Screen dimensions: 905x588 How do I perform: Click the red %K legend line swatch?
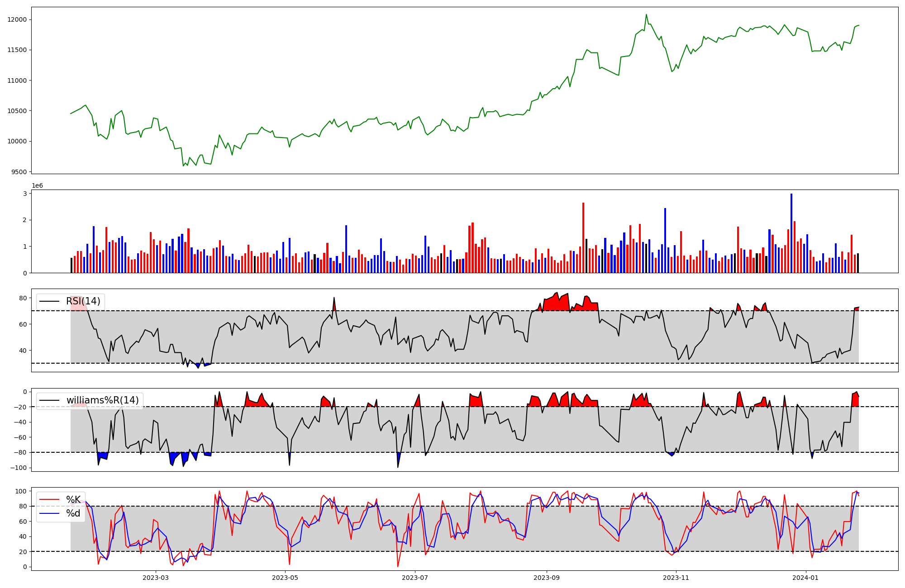tap(49, 500)
